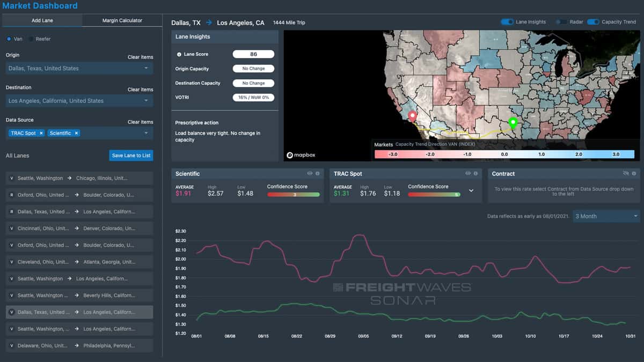Select the Reefer radio button
This screenshot has width=644, height=362.
click(31, 39)
